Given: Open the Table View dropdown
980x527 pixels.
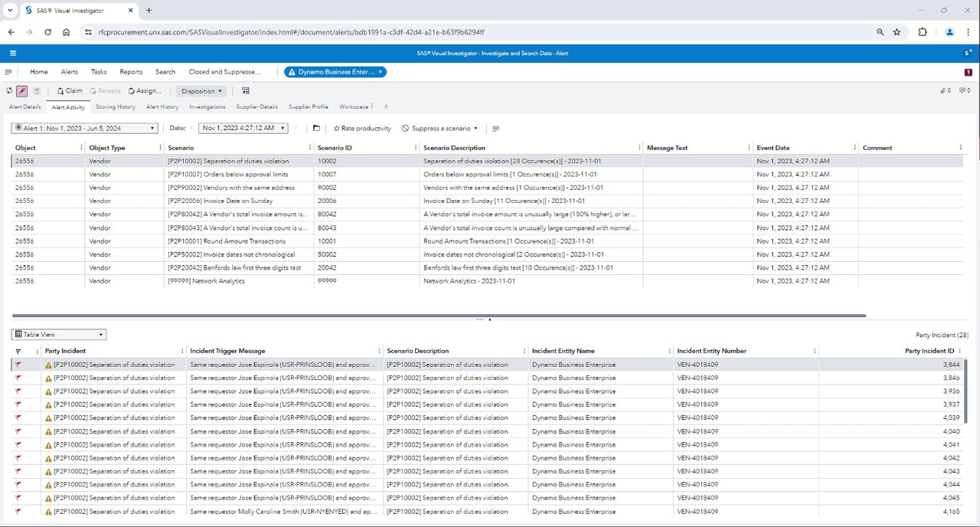Looking at the screenshot, I should pyautogui.click(x=58, y=334).
